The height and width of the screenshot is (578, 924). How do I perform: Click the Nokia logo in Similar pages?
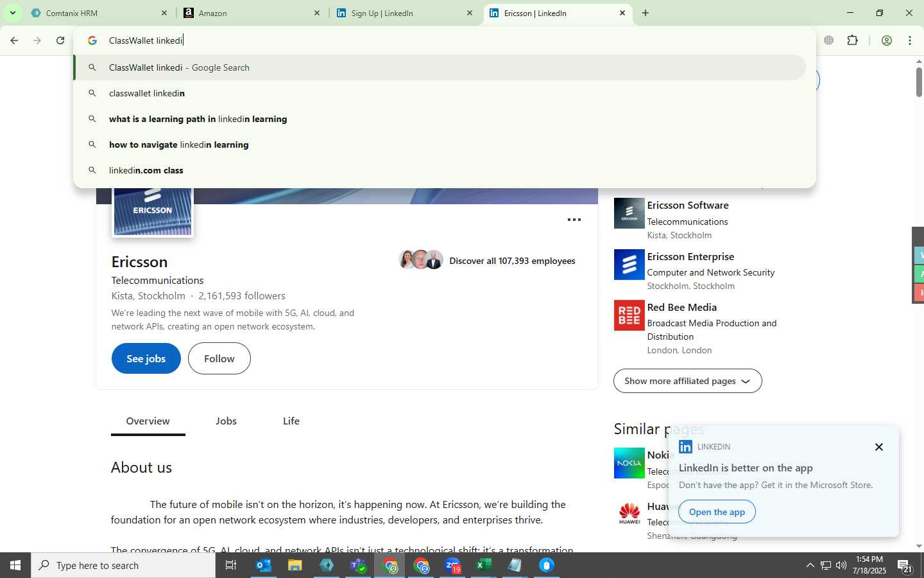click(x=629, y=463)
